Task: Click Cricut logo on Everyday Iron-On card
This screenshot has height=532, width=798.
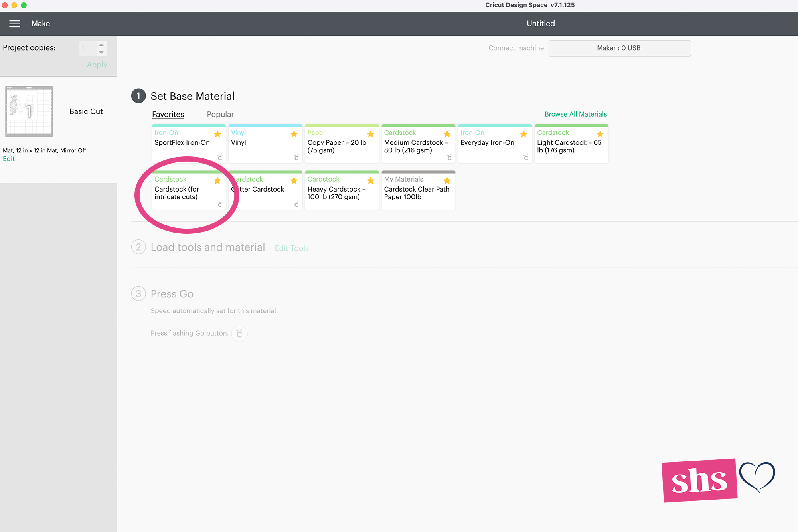Action: tap(526, 158)
